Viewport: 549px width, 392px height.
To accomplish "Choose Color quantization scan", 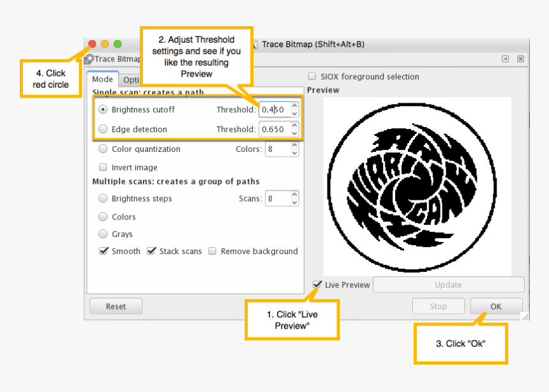I will 103,149.
